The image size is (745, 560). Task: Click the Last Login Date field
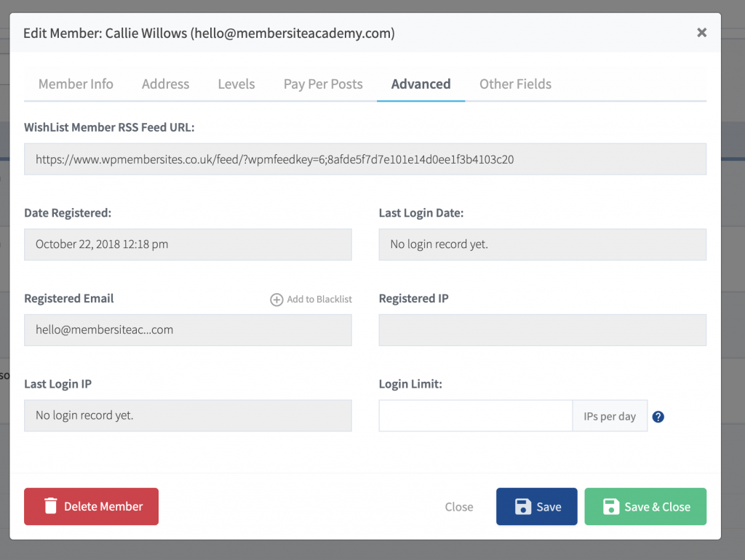point(542,244)
